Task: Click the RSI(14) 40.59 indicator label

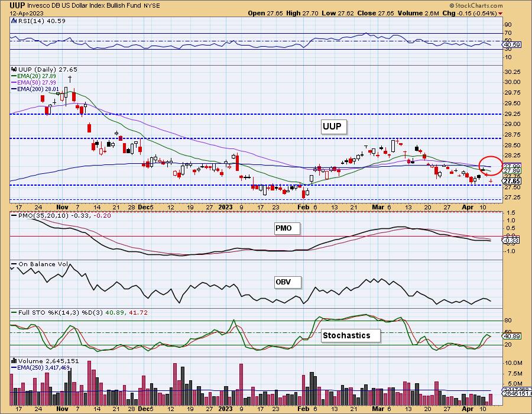Action: [x=41, y=21]
